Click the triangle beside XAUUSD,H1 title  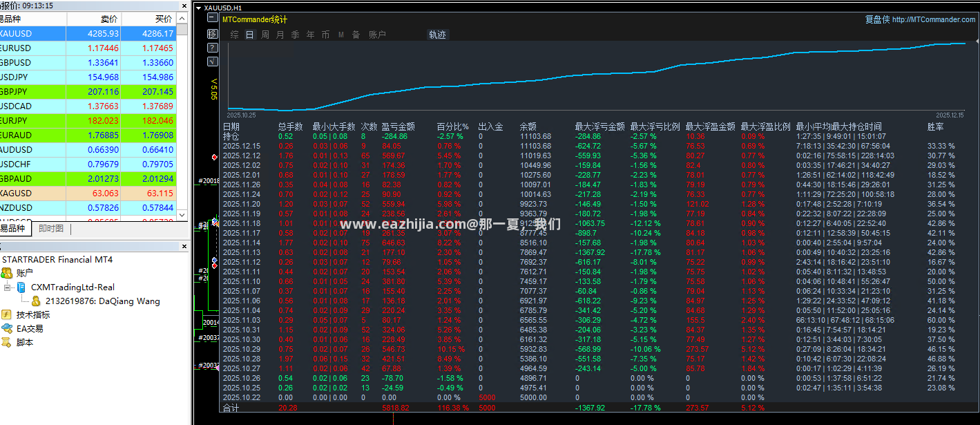tap(199, 8)
